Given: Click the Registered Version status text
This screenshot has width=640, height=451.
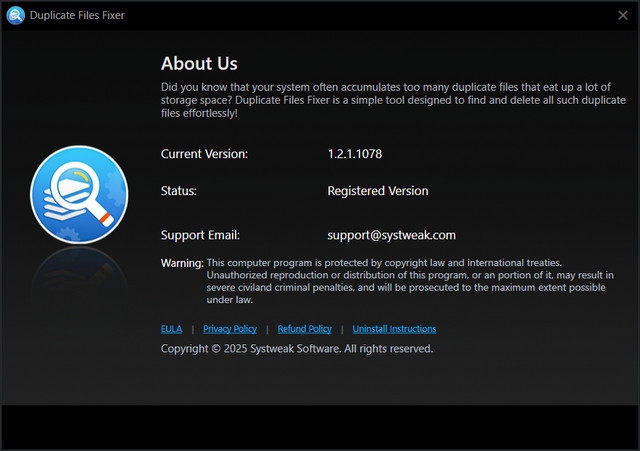Looking at the screenshot, I should 377,191.
